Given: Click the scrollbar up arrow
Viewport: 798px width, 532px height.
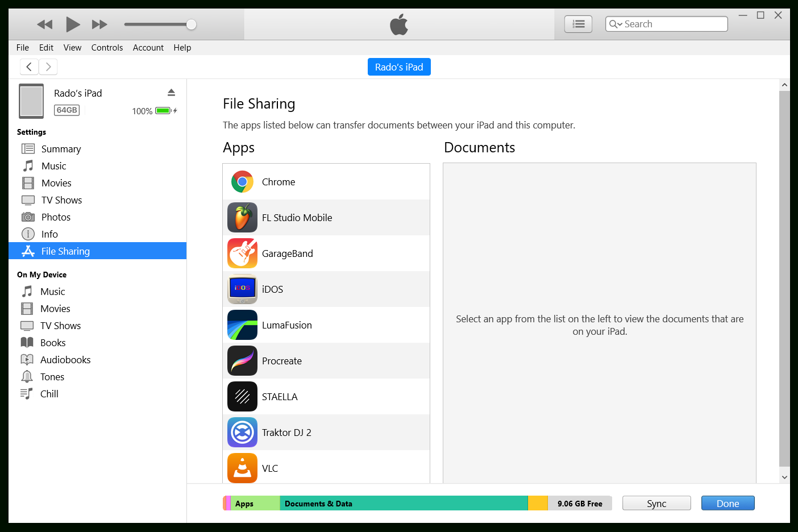Looking at the screenshot, I should click(784, 85).
